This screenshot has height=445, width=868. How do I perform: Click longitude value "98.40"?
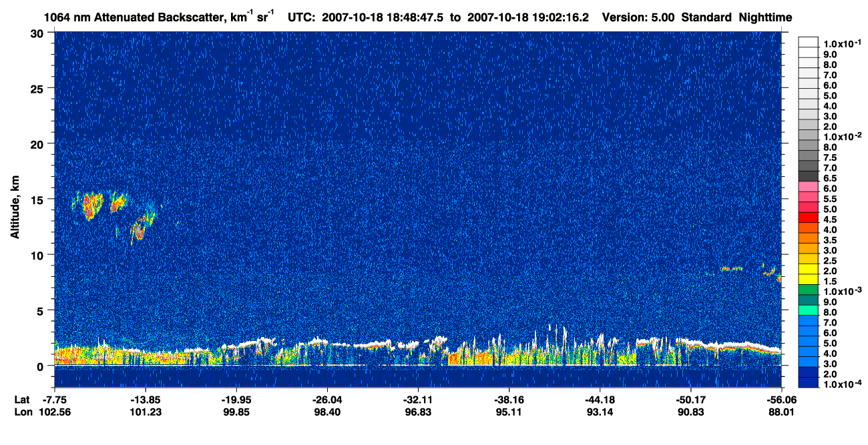pos(327,412)
